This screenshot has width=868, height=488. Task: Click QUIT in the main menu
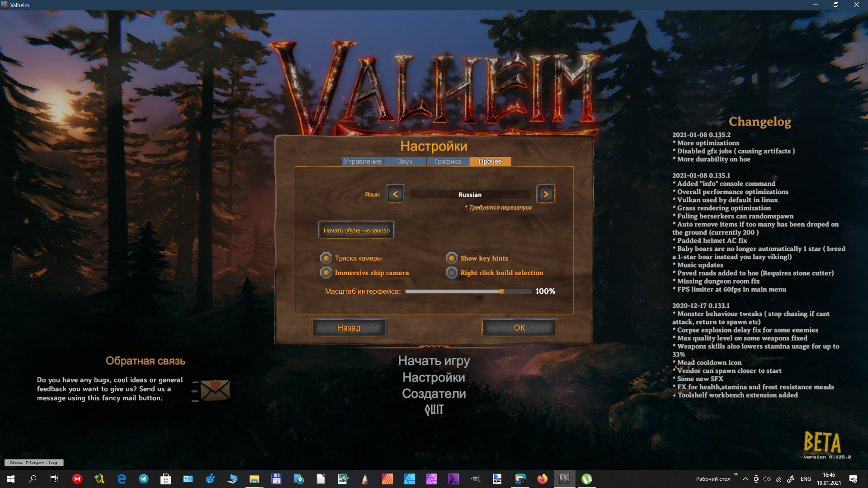click(x=434, y=410)
